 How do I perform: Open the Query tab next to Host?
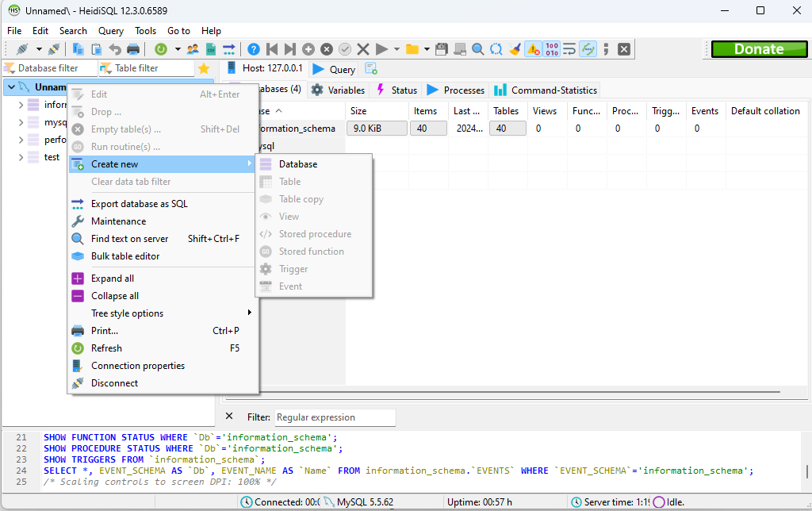(335, 70)
